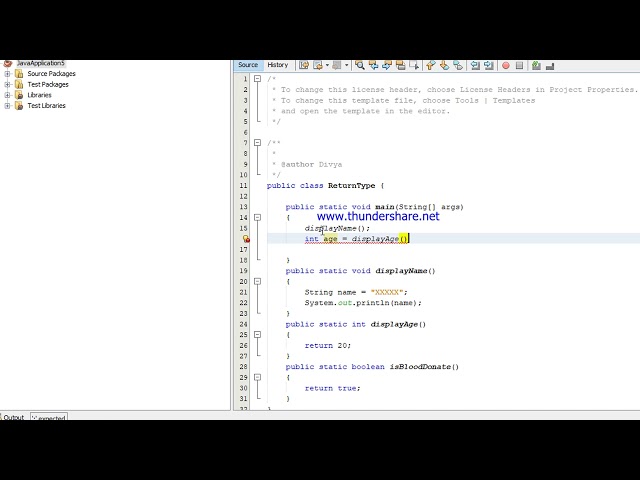
Task: Click the displayName method declaration on line 19
Action: [405, 271]
